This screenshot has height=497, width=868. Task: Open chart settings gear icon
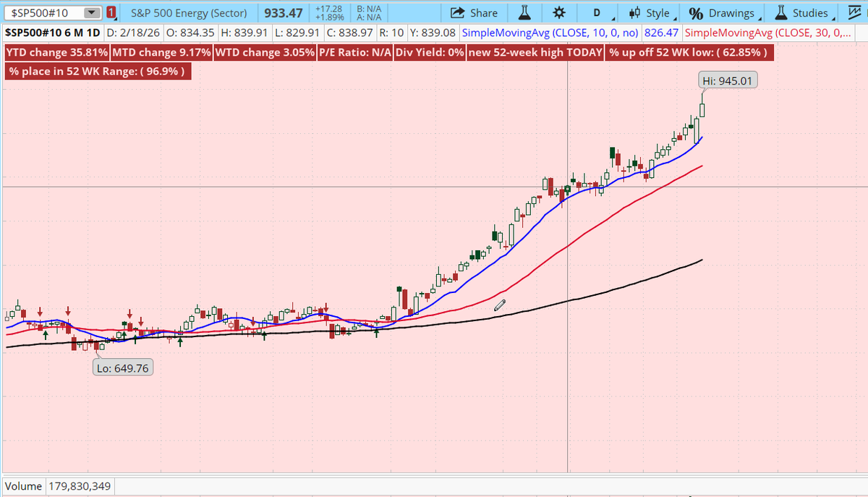tap(558, 13)
